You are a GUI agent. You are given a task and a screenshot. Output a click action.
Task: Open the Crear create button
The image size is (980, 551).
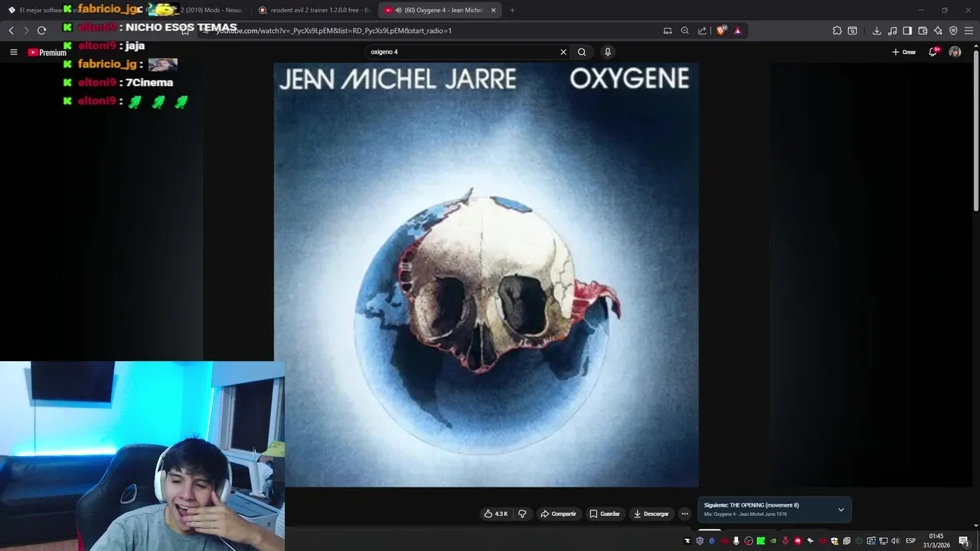(x=904, y=52)
